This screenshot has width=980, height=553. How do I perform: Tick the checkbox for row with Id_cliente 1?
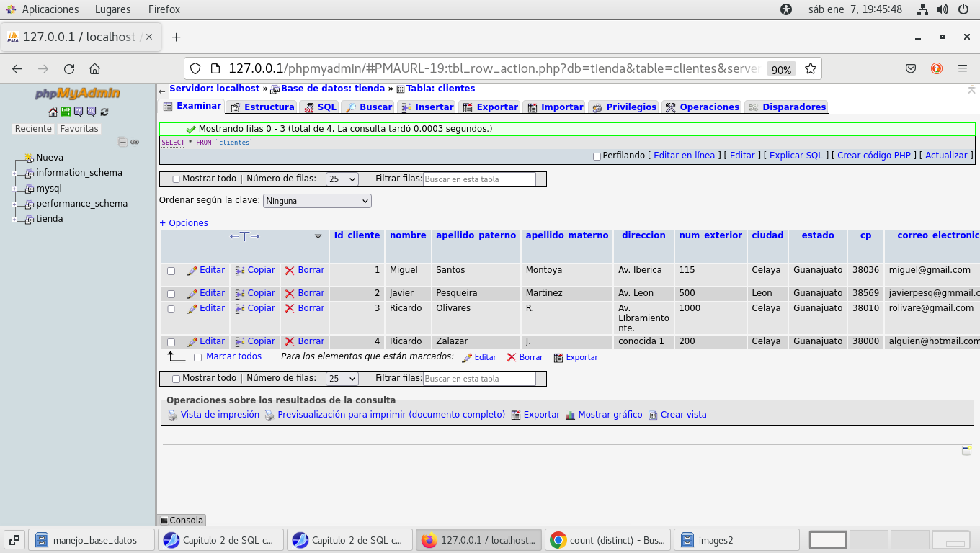(171, 271)
